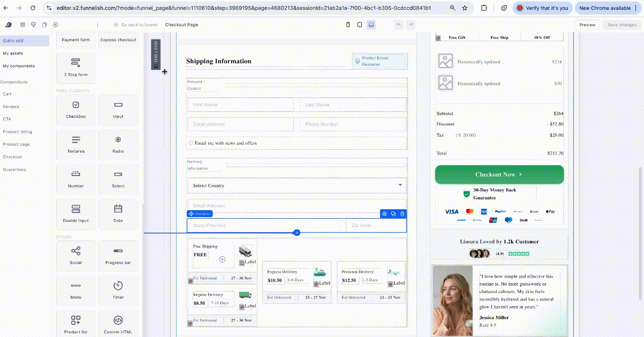
Task: Open the Select Country dropdown
Action: 297,185
